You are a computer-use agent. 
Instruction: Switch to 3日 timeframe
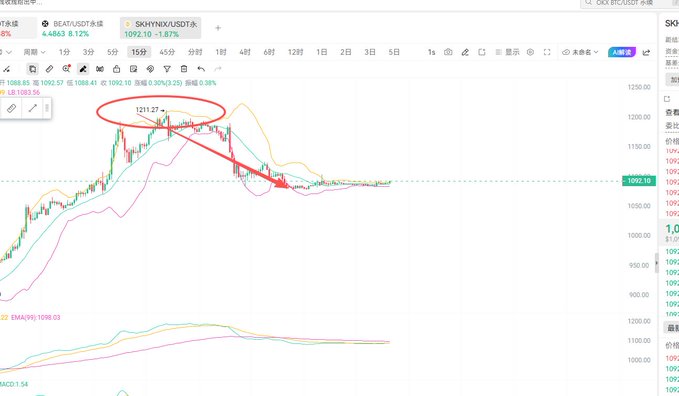[x=370, y=52]
